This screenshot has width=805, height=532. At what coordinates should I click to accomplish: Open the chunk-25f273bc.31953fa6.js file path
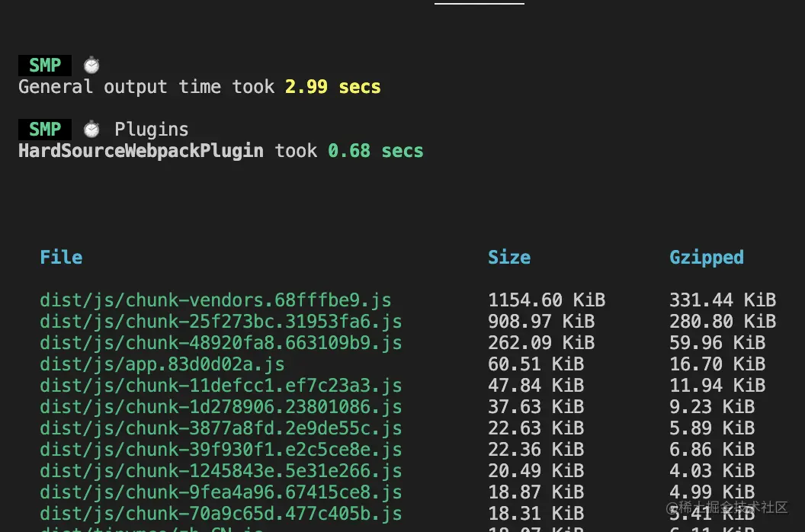pos(221,322)
